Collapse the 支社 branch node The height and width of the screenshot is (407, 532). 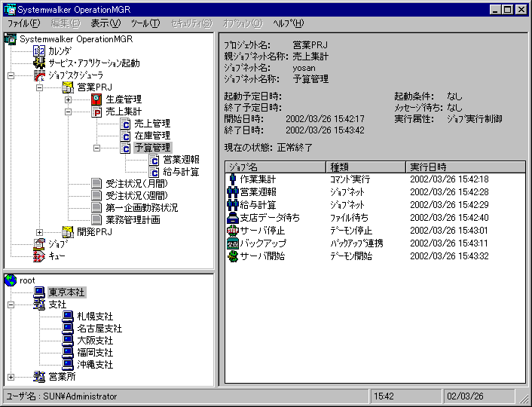11,304
